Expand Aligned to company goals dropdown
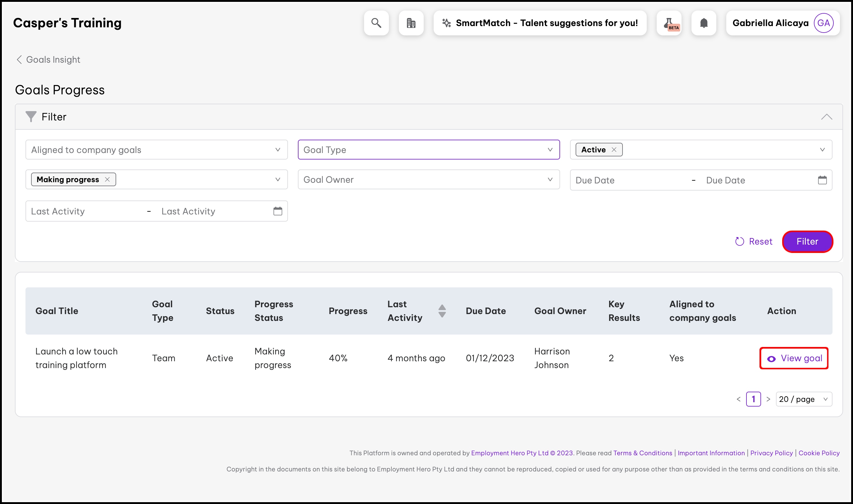The width and height of the screenshot is (853, 504). tap(156, 150)
